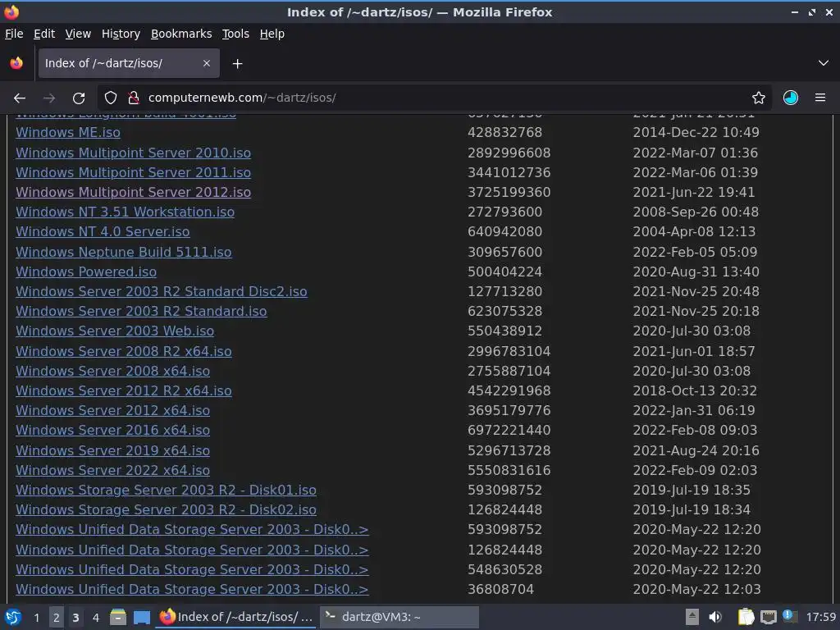Select the Index of /~dartz/isos/ tab
This screenshot has height=630, width=840.
tap(129, 63)
